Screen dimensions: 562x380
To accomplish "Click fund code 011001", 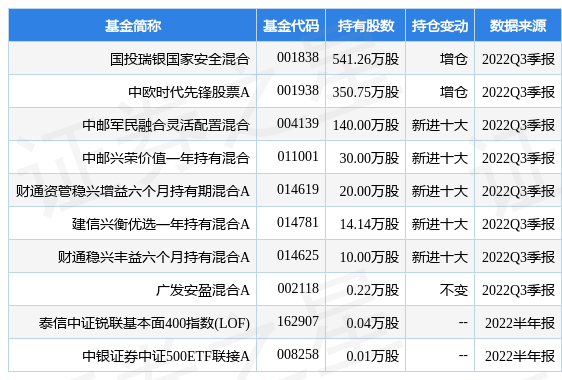I will [x=298, y=156].
